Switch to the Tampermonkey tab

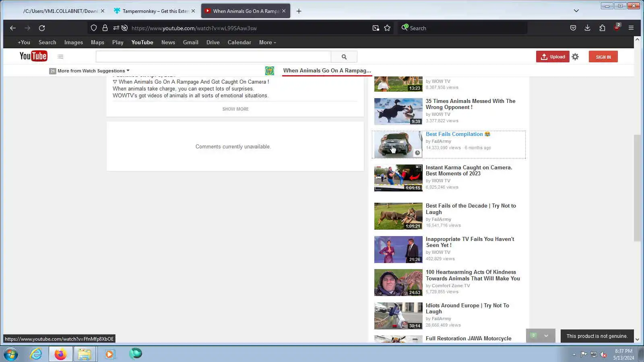click(155, 11)
